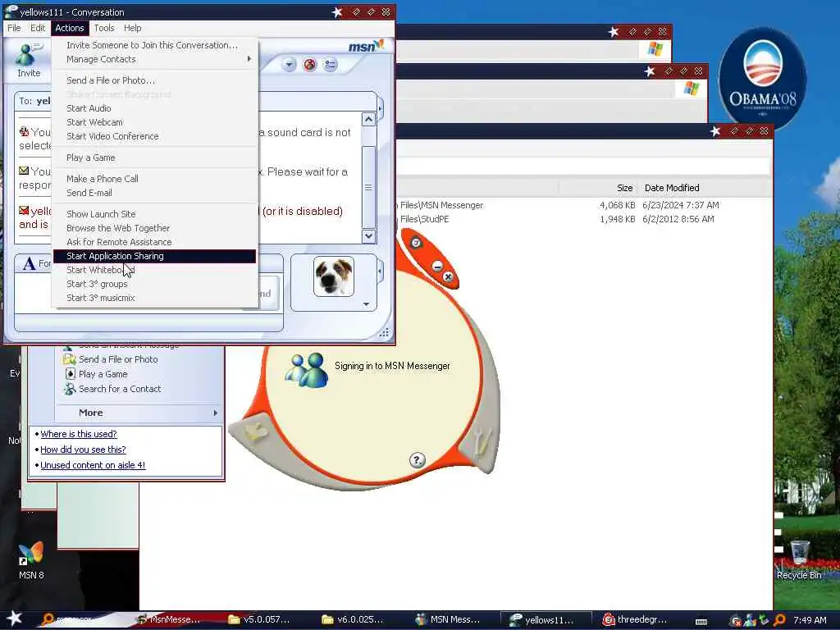Image resolution: width=840 pixels, height=630 pixels.
Task: Click the MSN buddy tray icon
Action: click(x=750, y=620)
